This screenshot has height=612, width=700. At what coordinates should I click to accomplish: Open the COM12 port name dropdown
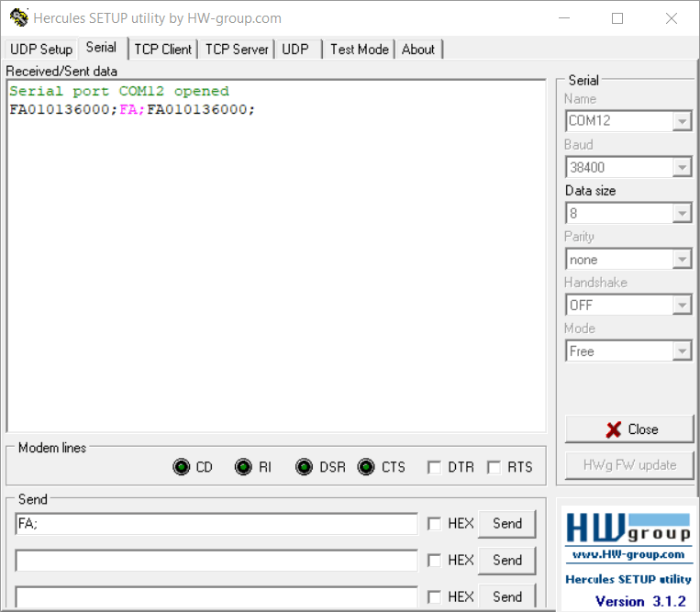click(x=682, y=121)
